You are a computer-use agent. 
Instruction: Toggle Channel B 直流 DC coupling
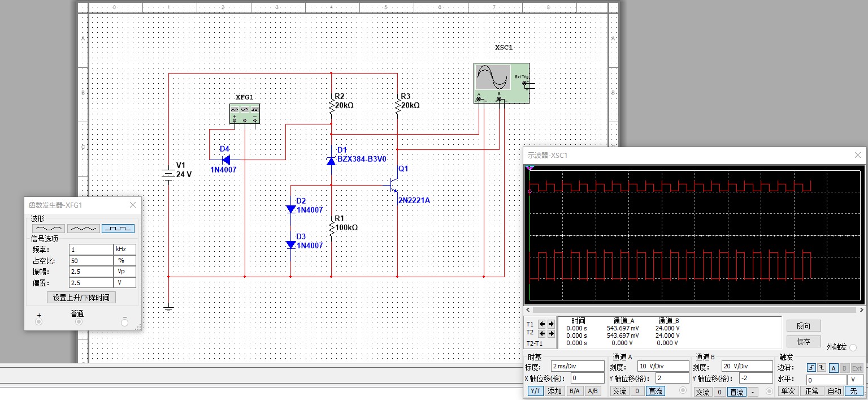click(x=737, y=392)
